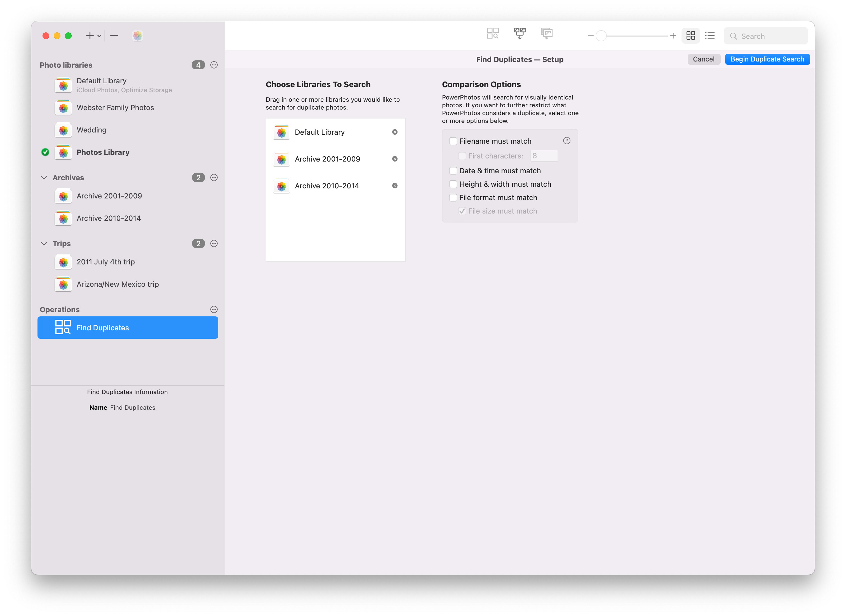Click Begin Duplicate Search button

[767, 59]
